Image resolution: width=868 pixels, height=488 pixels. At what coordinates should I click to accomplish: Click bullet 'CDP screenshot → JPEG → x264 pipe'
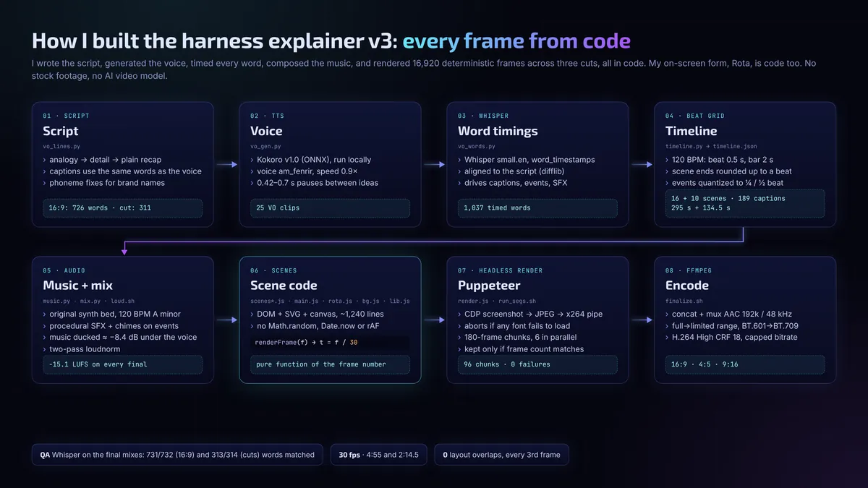pos(531,314)
